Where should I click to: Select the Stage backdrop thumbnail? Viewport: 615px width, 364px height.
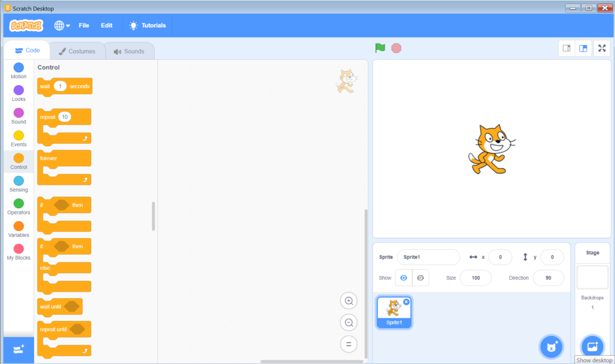pyautogui.click(x=592, y=277)
